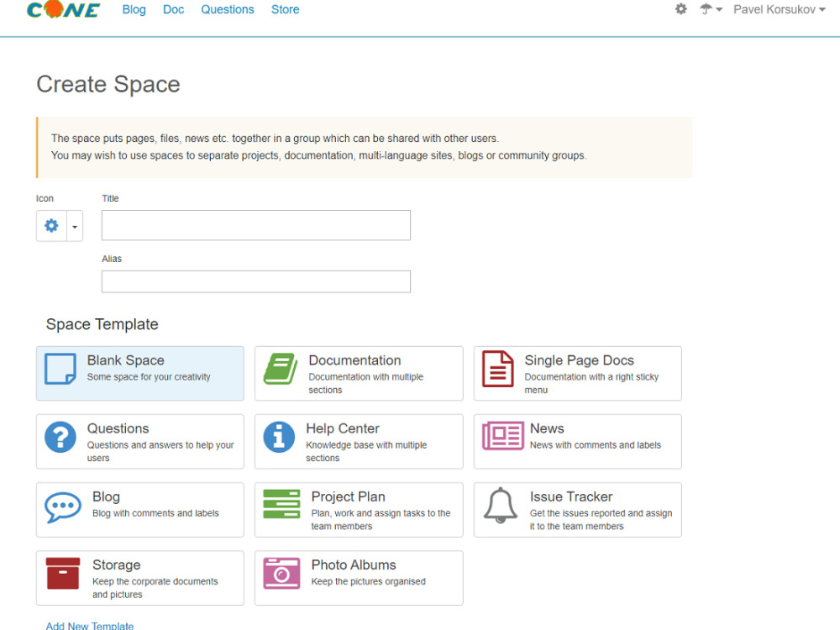Focus the Title input field
The image size is (840, 630).
point(256,225)
